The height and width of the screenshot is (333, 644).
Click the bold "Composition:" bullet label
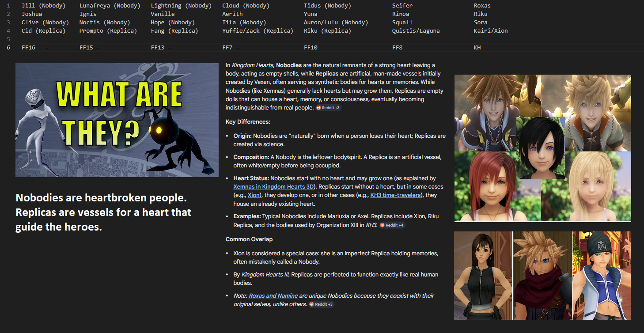(x=251, y=157)
